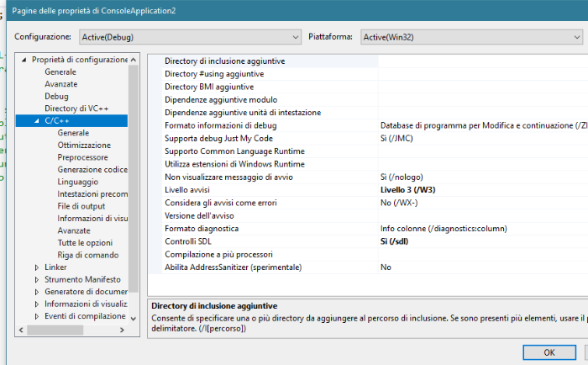Expand Eventi di compilazione node
Image resolution: width=588 pixels, height=365 pixels.
pyautogui.click(x=37, y=316)
